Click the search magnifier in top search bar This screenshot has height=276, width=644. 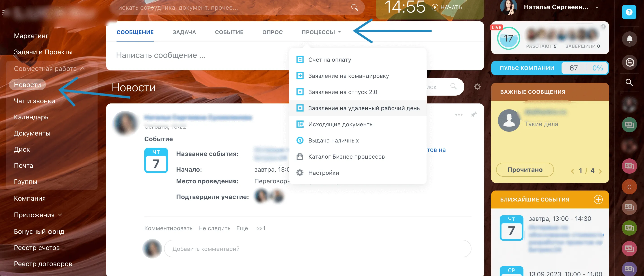click(354, 7)
